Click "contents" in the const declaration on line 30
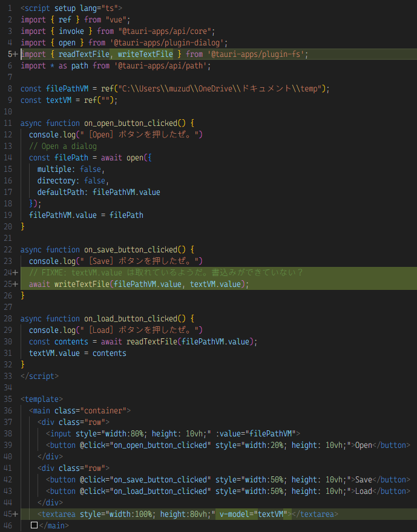This screenshot has width=417, height=532. coord(71,342)
